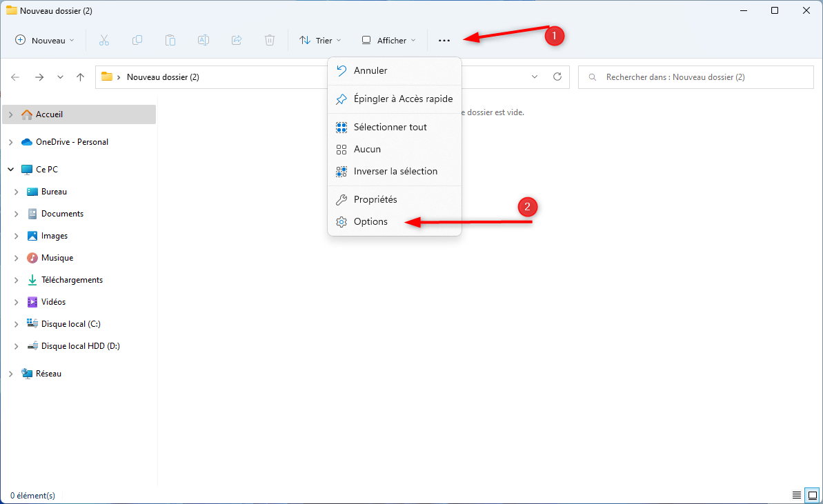Switch to details view in status bar
Viewport: 823px width, 504px height.
click(797, 495)
